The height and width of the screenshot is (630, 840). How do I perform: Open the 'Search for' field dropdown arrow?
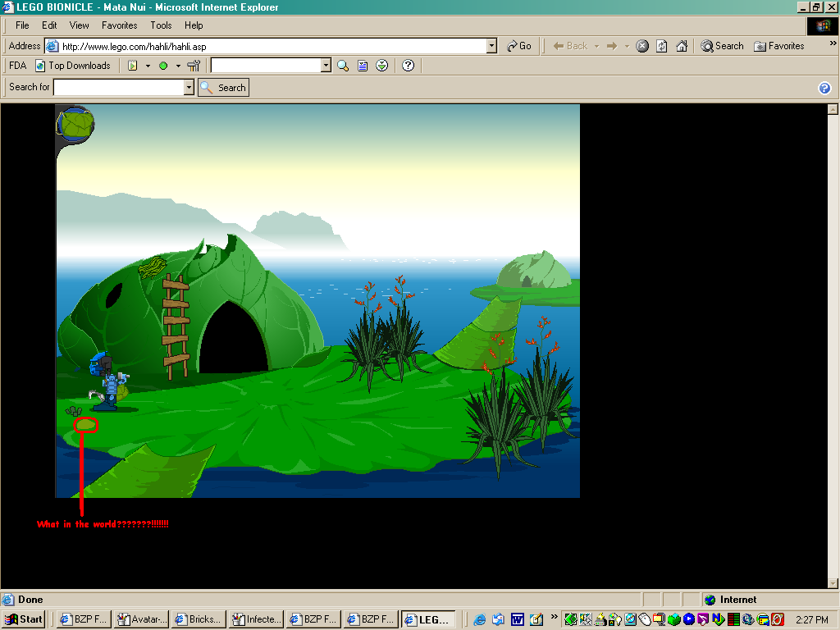tap(189, 88)
